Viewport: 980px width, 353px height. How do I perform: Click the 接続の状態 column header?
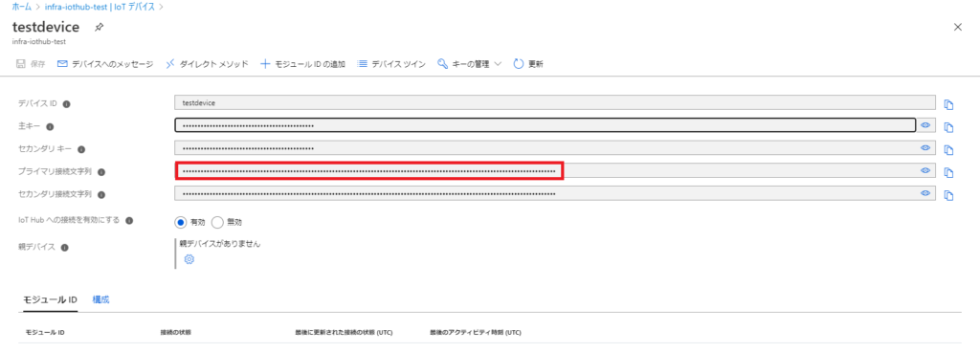click(x=176, y=332)
